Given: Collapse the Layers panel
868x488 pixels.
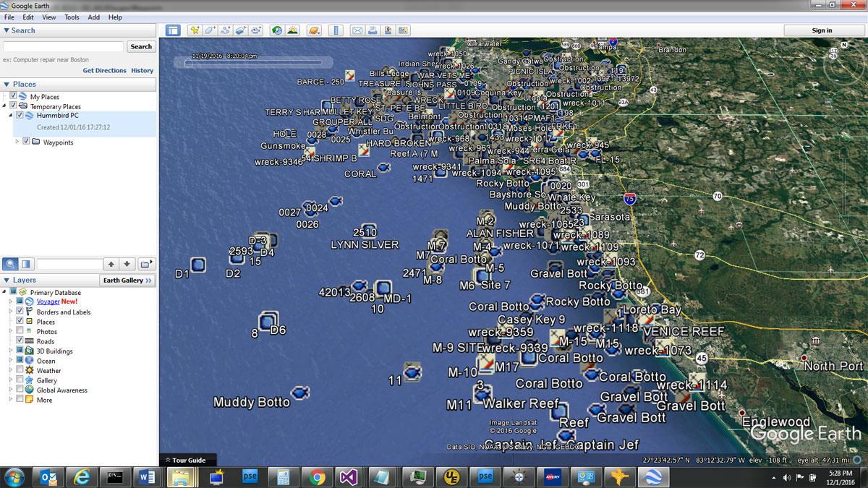Looking at the screenshot, I should pyautogui.click(x=7, y=280).
